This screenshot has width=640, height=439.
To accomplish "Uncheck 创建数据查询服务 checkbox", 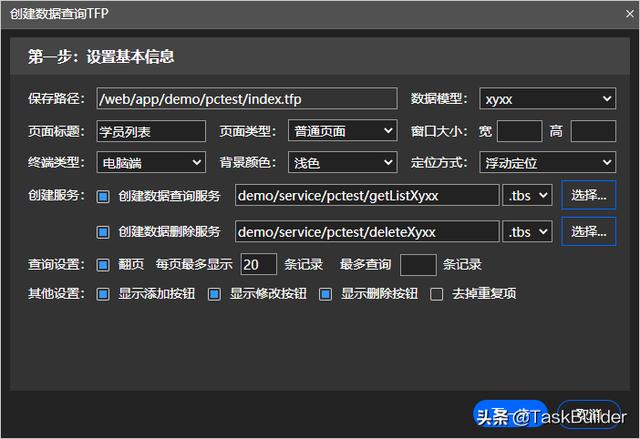I will point(103,197).
